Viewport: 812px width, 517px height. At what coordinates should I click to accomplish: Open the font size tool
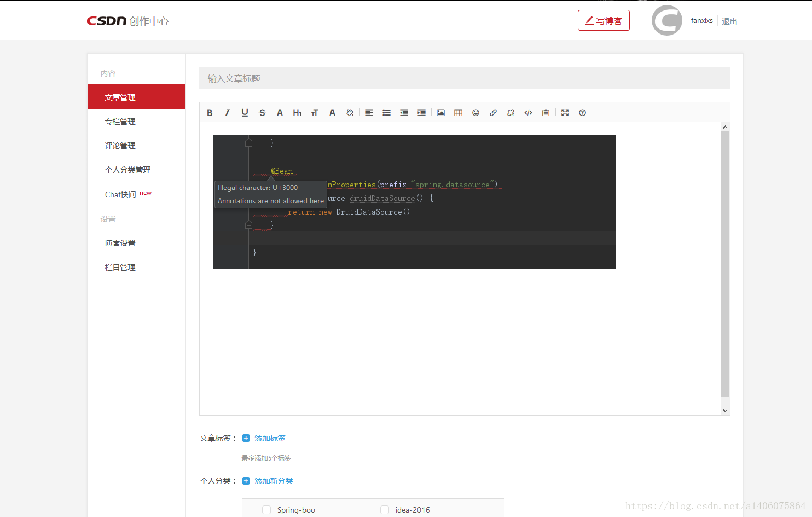(315, 113)
